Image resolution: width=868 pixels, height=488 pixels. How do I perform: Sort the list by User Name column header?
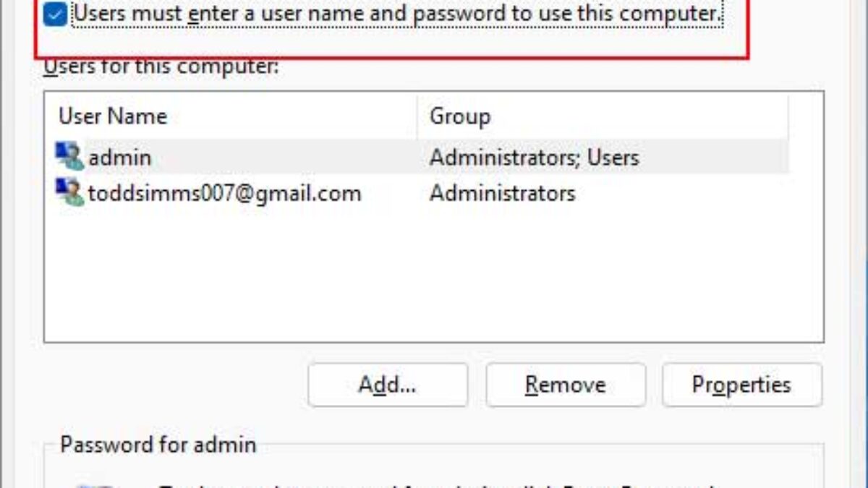pyautogui.click(x=113, y=116)
